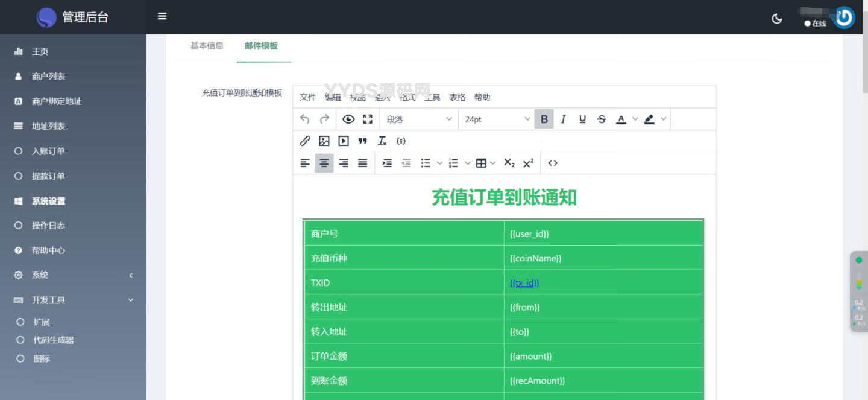Click the {{tx_id}} link in the table
This screenshot has width=868, height=400.
(x=524, y=283)
